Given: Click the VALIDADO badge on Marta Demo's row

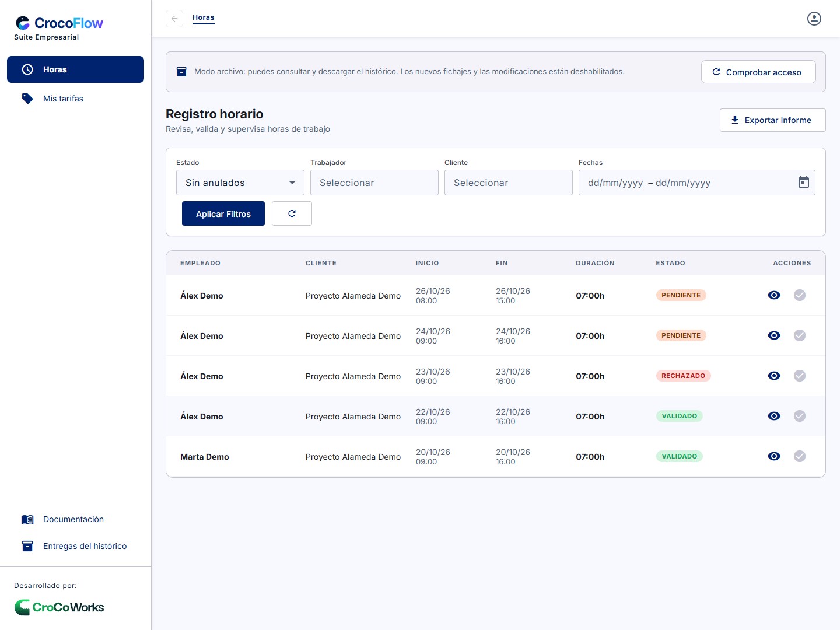Looking at the screenshot, I should tap(679, 456).
